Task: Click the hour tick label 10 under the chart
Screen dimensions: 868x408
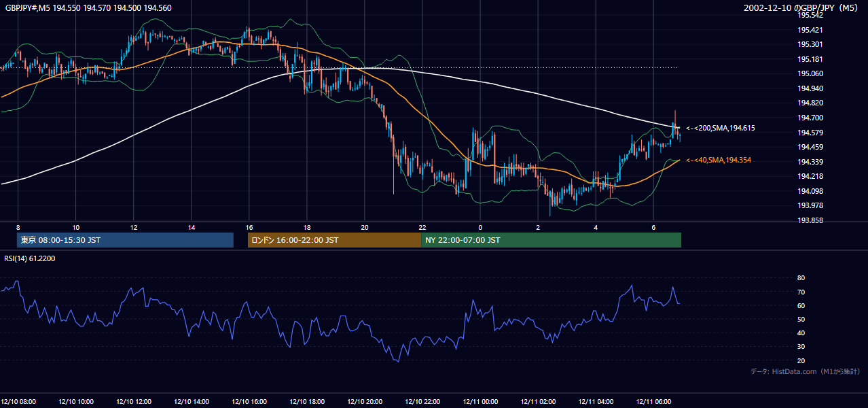Action: point(76,227)
